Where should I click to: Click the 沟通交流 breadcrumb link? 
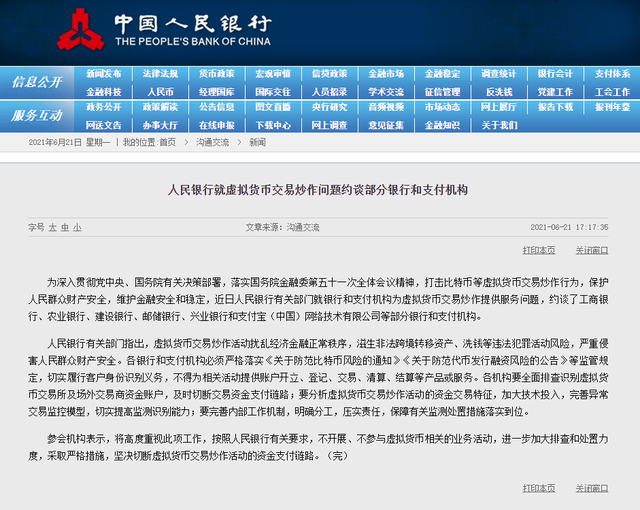coord(211,143)
